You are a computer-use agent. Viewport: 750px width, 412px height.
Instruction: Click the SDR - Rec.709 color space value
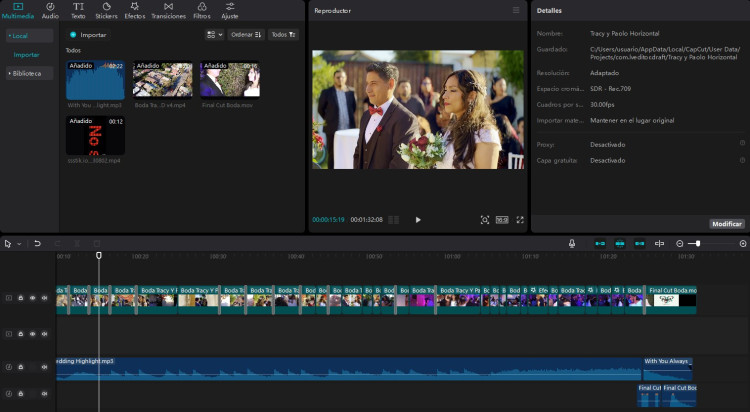click(610, 89)
